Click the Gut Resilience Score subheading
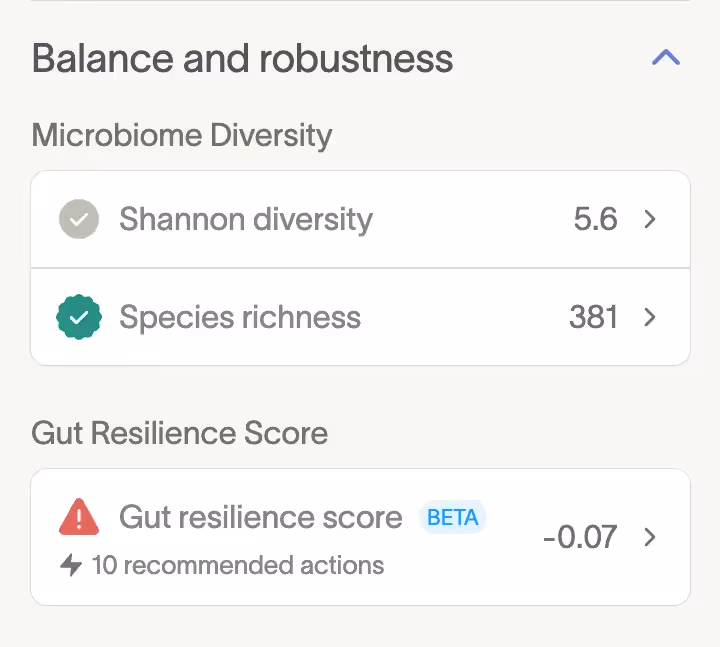Image resolution: width=720 pixels, height=647 pixels. click(x=180, y=433)
